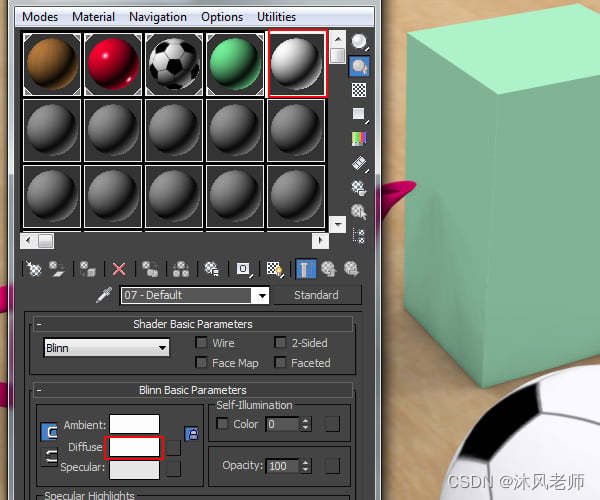Viewport: 600px width, 500px height.
Task: Toggle Show Shaded Material in Viewport
Action: [x=275, y=269]
